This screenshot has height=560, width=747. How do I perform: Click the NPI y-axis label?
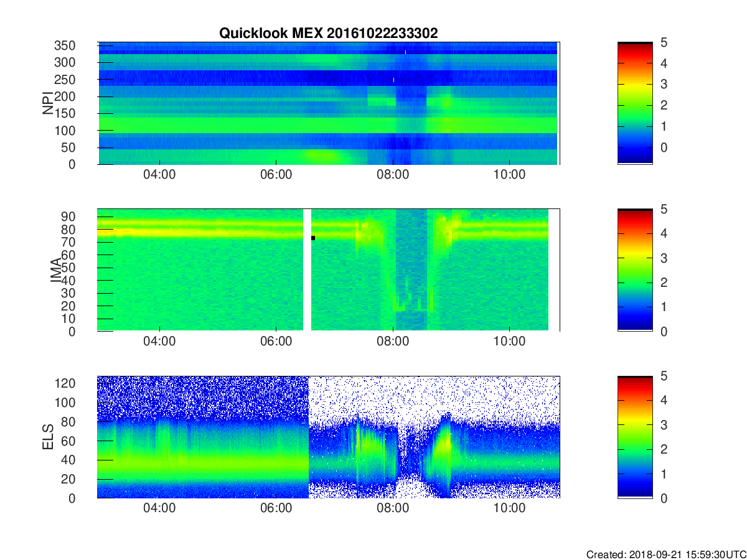point(48,103)
